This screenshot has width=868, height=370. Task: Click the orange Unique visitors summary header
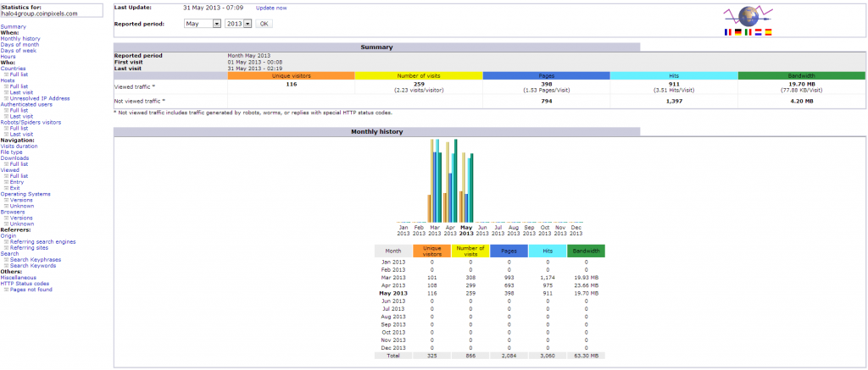tap(291, 75)
